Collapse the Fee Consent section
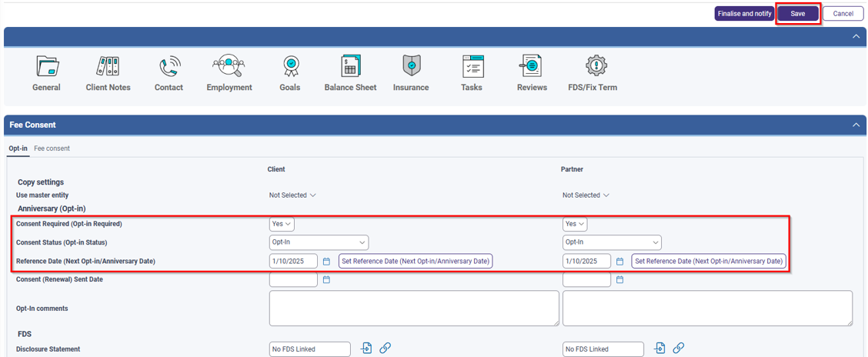 (856, 125)
